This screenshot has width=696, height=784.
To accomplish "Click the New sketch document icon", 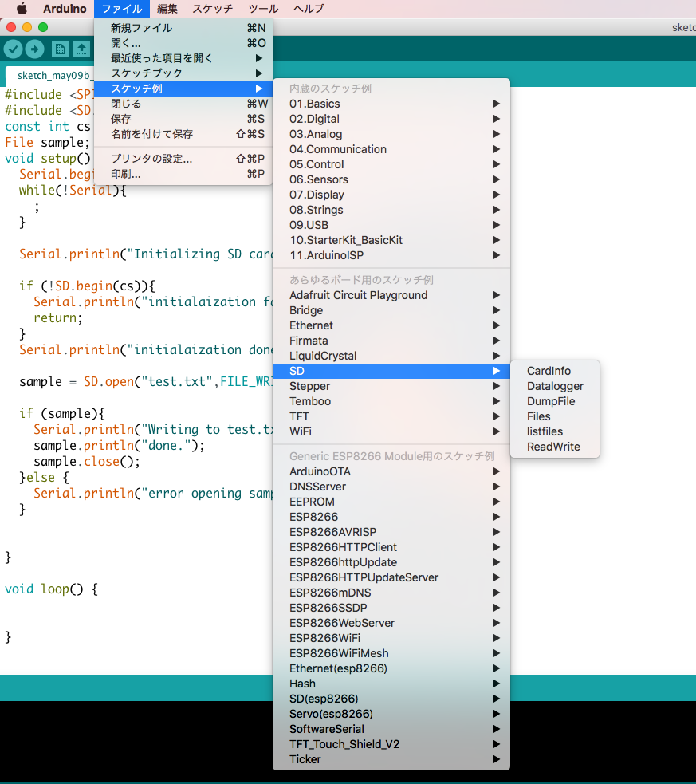I will click(x=60, y=49).
